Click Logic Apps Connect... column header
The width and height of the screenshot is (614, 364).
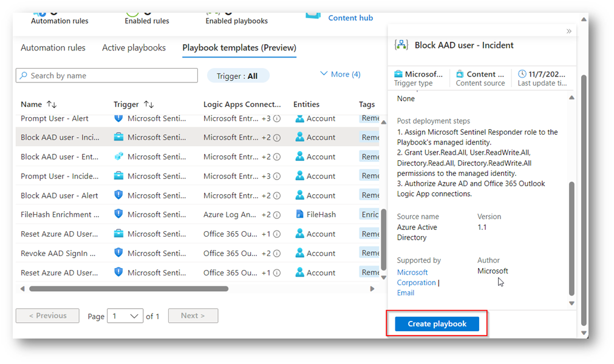pyautogui.click(x=242, y=104)
